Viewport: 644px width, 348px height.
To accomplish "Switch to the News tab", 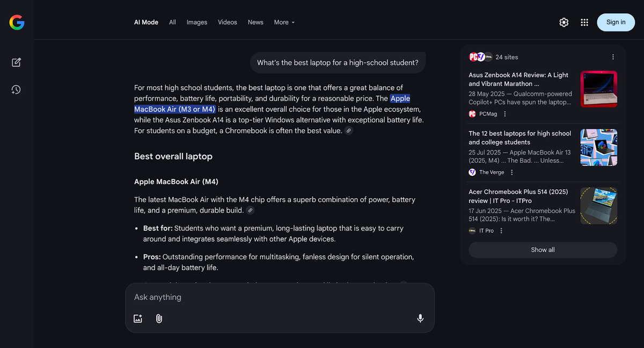I will pyautogui.click(x=255, y=22).
